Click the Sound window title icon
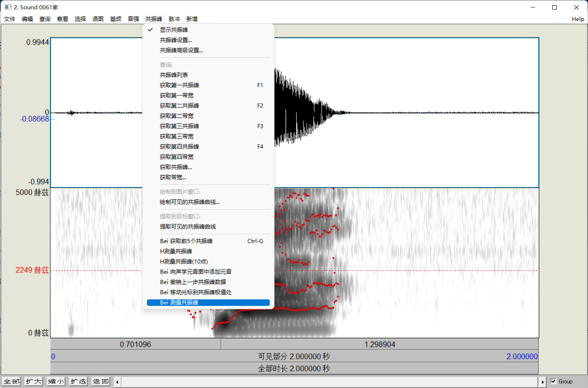Image resolution: width=588 pixels, height=388 pixels. [x=8, y=7]
